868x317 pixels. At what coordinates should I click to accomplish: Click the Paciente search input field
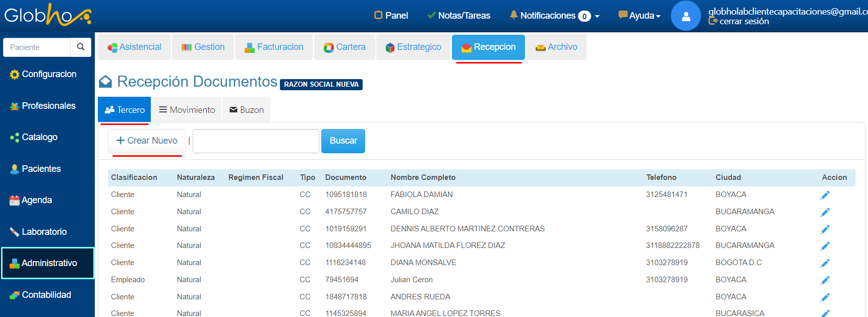37,47
